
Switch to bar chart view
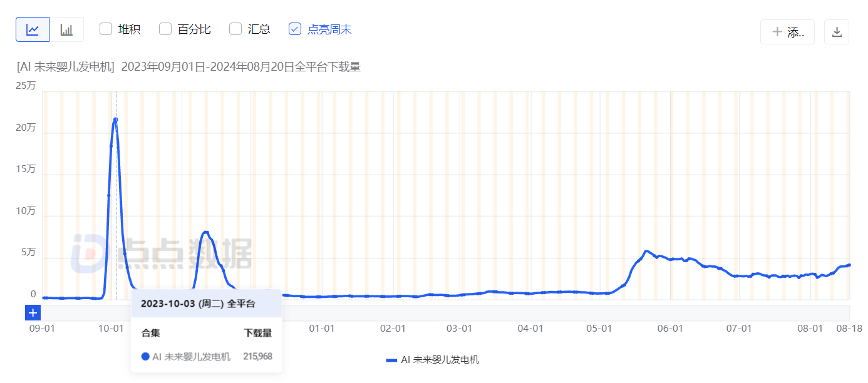[x=66, y=29]
